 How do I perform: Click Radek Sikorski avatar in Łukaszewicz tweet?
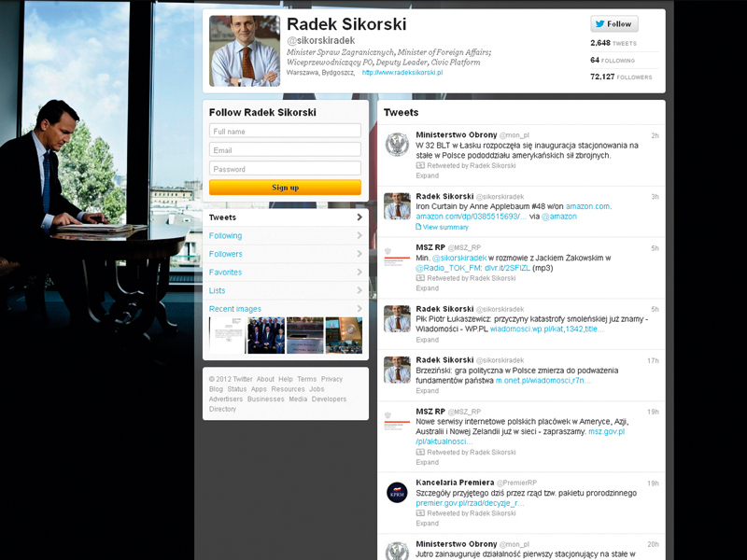(397, 318)
